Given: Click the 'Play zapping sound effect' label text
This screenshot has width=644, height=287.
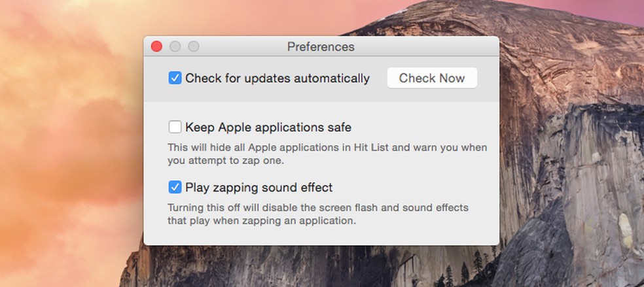Looking at the screenshot, I should (259, 188).
